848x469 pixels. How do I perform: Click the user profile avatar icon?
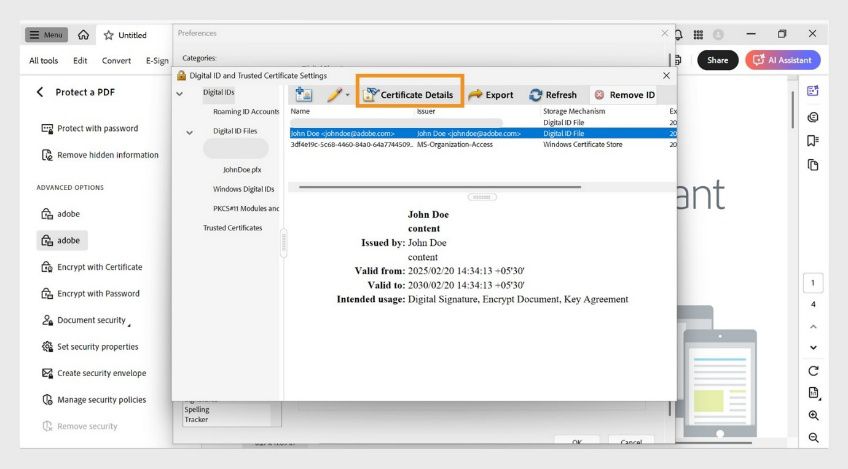pyautogui.click(x=718, y=35)
